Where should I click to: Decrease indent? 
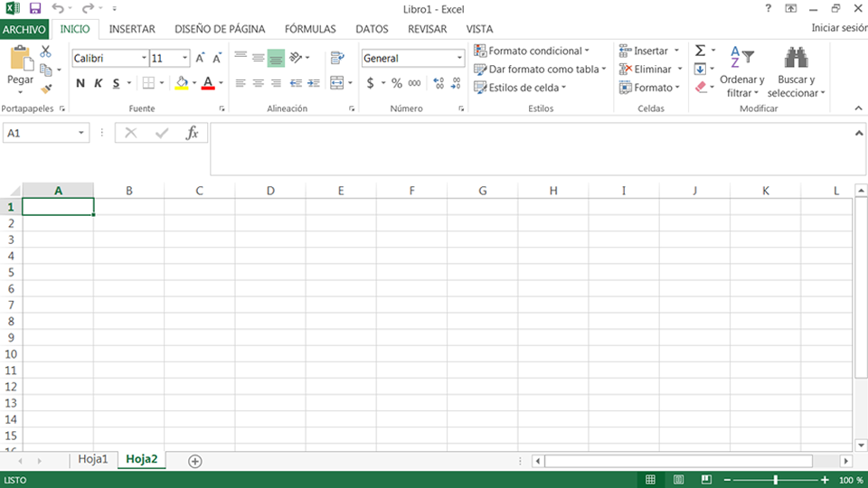coord(297,83)
